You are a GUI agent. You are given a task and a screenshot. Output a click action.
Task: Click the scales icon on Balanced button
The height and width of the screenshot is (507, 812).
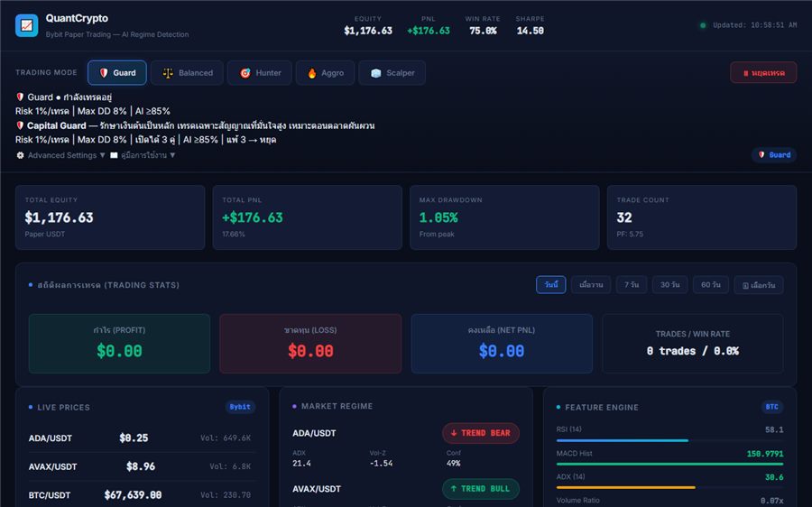click(168, 73)
